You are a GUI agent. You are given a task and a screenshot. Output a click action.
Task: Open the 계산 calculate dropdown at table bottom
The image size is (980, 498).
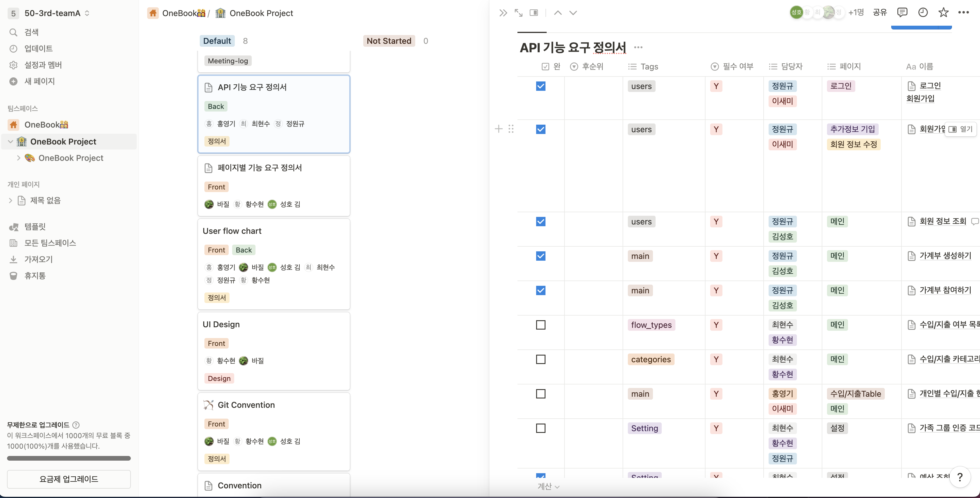[548, 487]
